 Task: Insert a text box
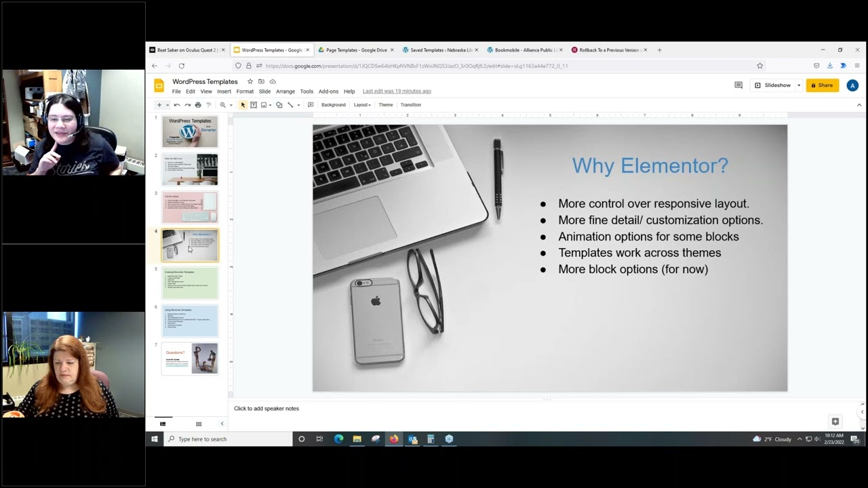tap(254, 105)
